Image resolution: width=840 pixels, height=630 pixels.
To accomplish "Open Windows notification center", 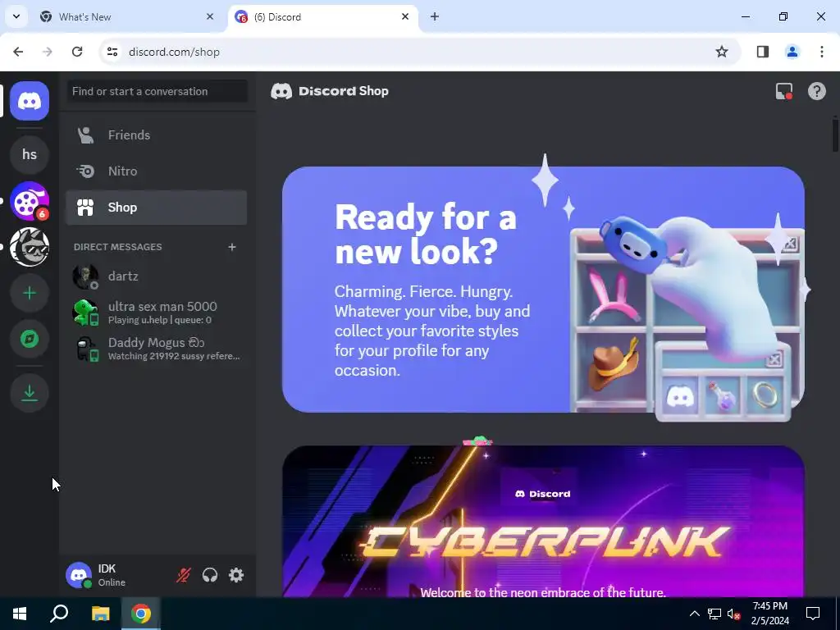I will [x=813, y=614].
